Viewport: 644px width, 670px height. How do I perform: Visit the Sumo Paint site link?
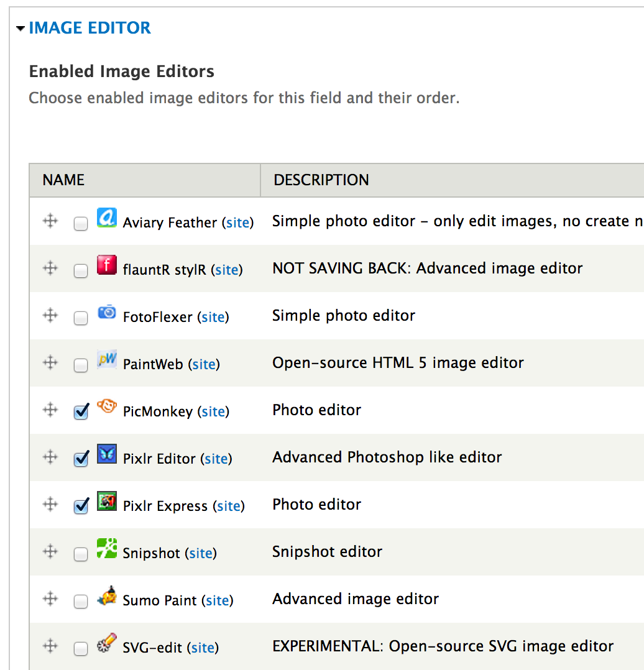pos(218,601)
